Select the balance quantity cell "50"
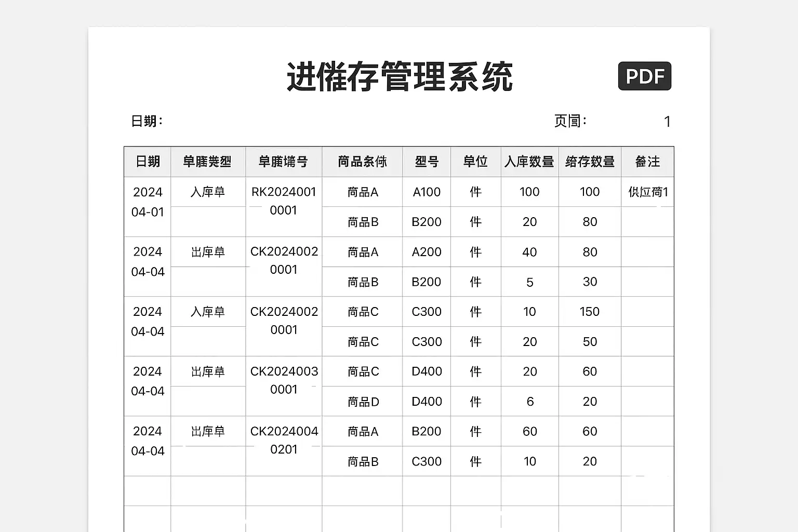The image size is (798, 532). point(590,342)
